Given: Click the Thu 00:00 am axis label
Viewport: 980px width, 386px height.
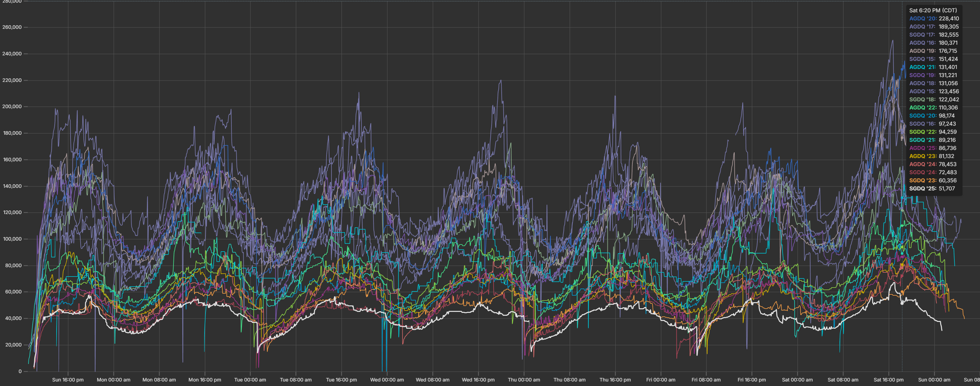Looking at the screenshot, I should click(524, 380).
